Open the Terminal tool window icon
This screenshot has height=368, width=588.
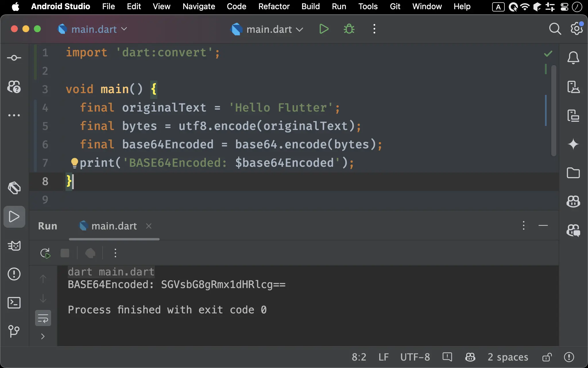[14, 303]
